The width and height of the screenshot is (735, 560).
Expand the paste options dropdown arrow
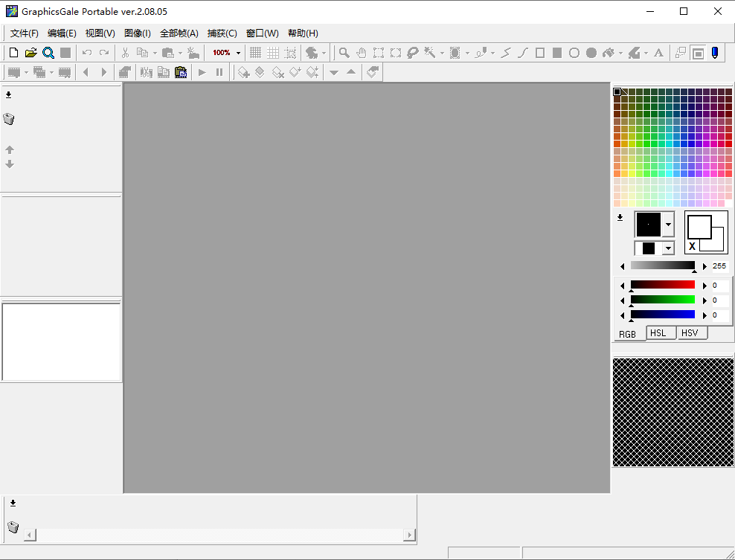[180, 53]
